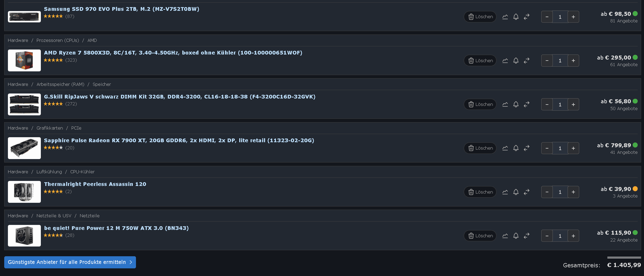
Task: Increase quantity of Samsung SSD 970 EVO Plus
Action: tap(573, 17)
